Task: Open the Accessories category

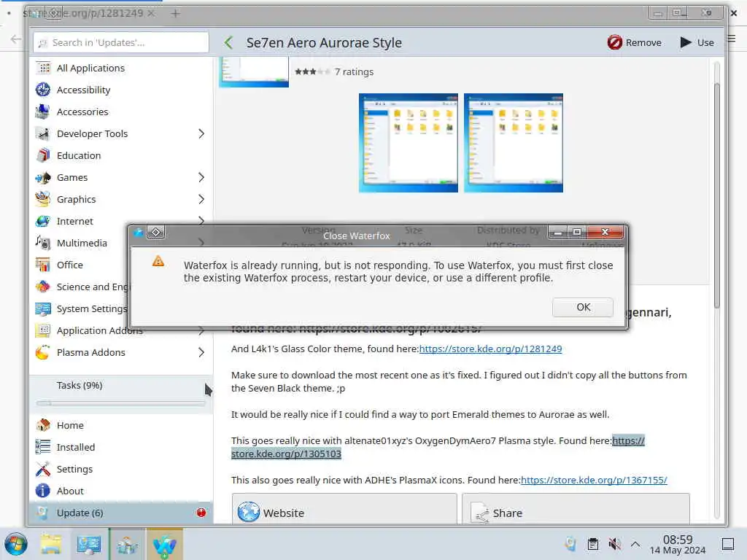Action: 121,112
